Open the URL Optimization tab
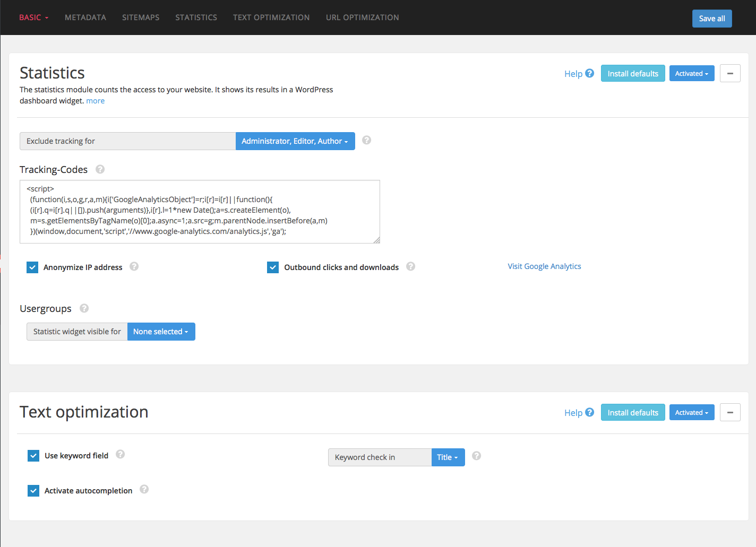 click(x=363, y=18)
